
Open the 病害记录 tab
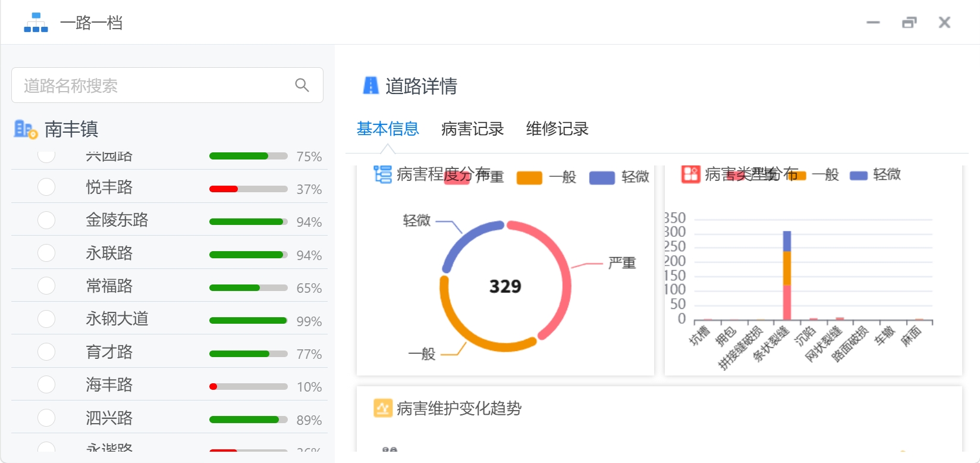473,129
